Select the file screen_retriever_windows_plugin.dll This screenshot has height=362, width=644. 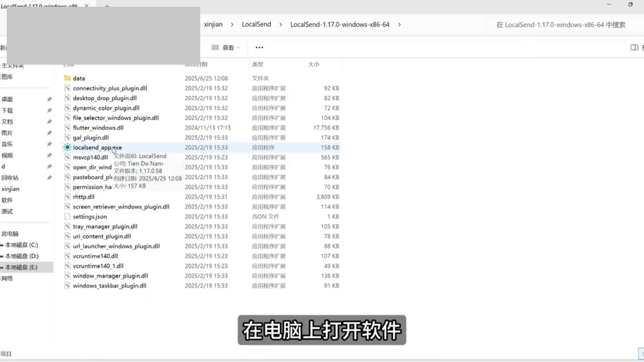[121, 207]
